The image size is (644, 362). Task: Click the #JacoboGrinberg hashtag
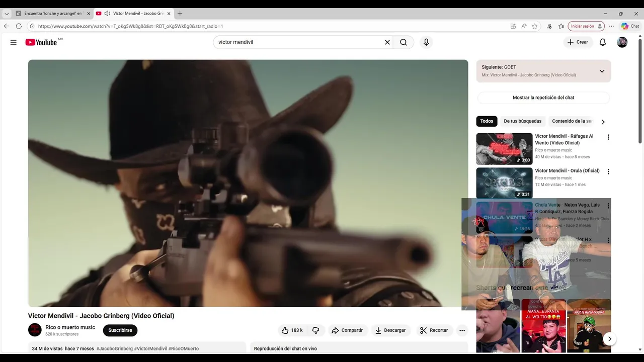coord(115,349)
